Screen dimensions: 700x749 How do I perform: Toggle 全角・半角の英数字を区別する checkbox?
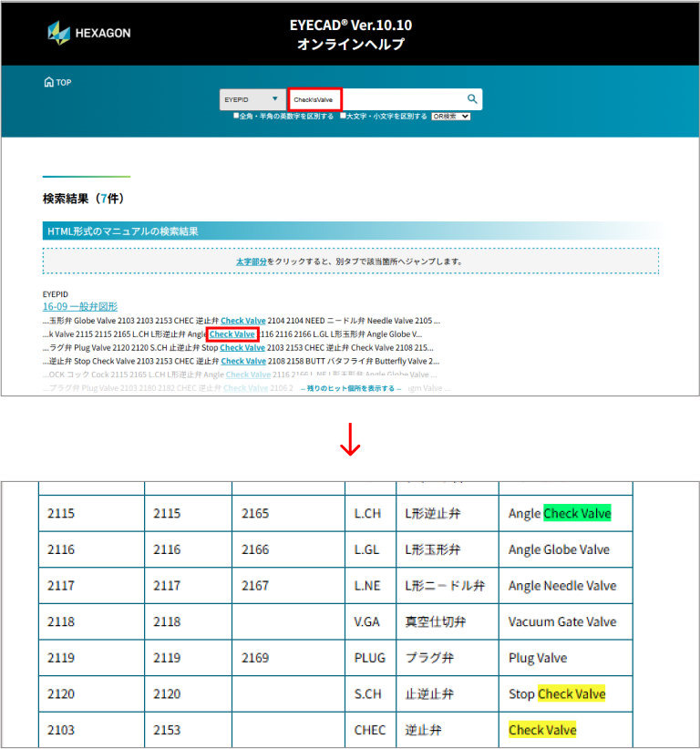click(236, 117)
